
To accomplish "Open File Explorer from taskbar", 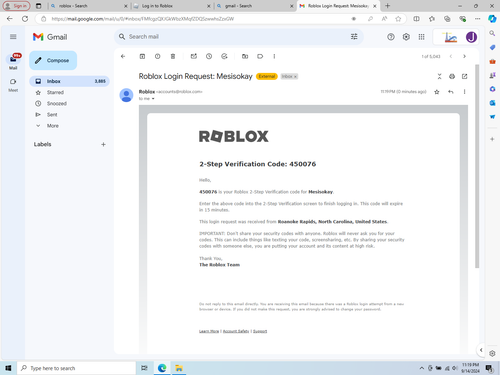I will pos(179,368).
